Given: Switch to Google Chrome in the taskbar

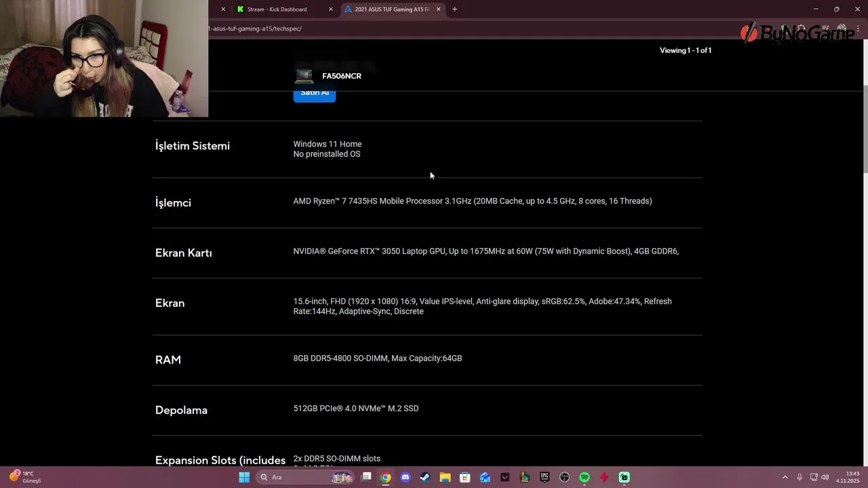Looking at the screenshot, I should coord(386,477).
